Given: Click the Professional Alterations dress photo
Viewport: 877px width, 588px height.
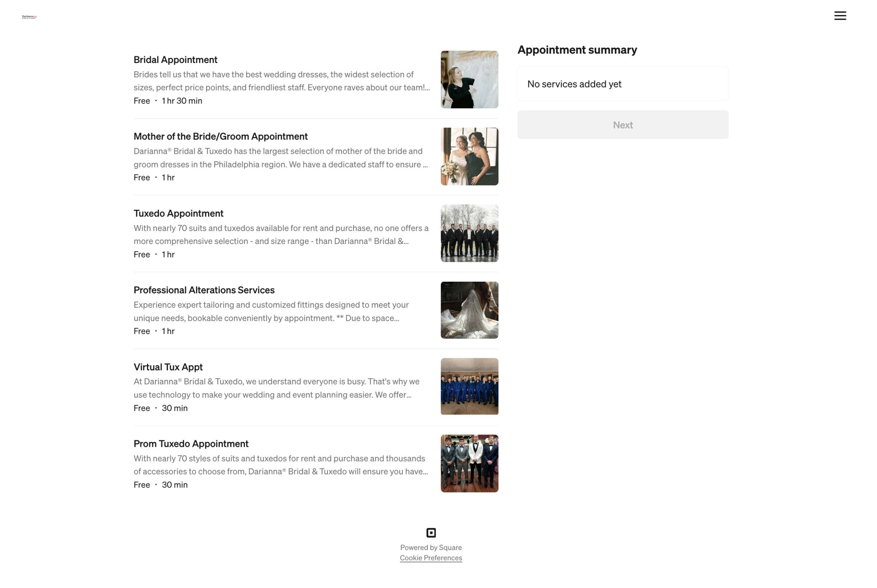Looking at the screenshot, I should coord(469,310).
